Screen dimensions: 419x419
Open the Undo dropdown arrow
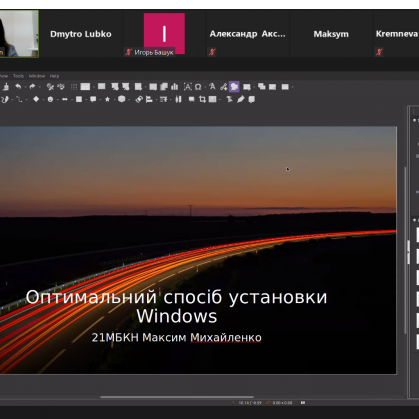pos(25,87)
